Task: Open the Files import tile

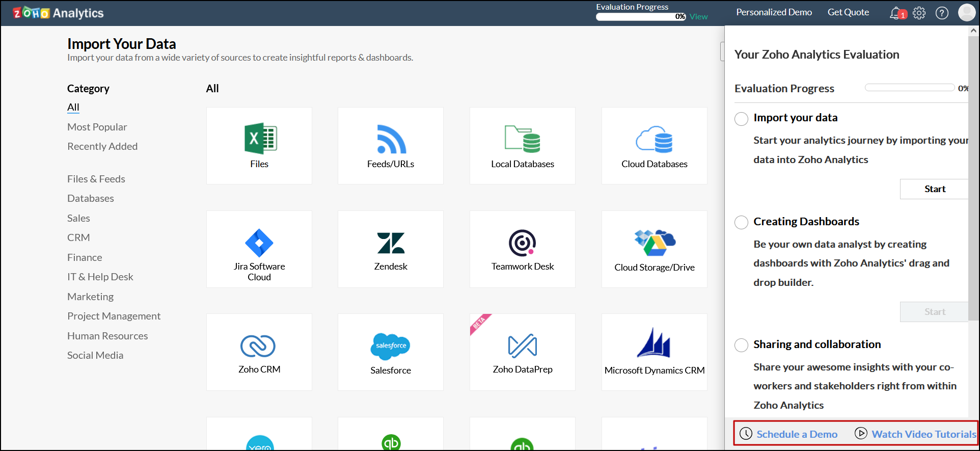Action: coord(259,146)
